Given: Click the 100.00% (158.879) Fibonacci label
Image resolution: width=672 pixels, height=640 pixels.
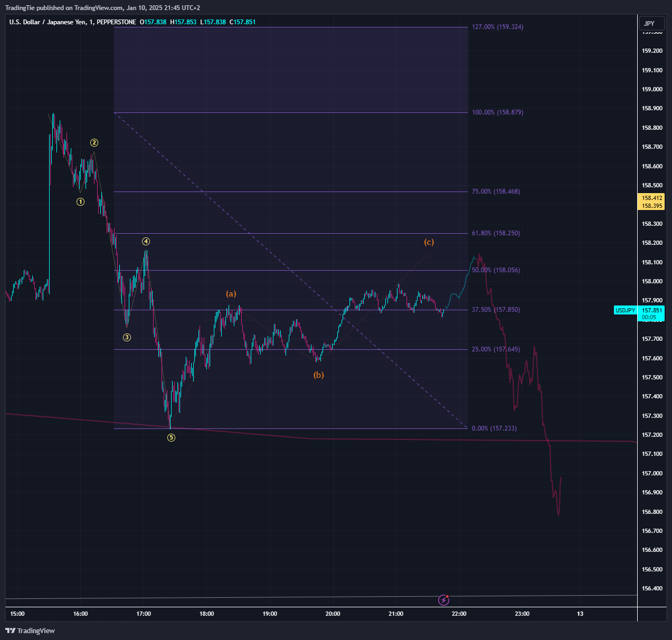Looking at the screenshot, I should pos(498,112).
